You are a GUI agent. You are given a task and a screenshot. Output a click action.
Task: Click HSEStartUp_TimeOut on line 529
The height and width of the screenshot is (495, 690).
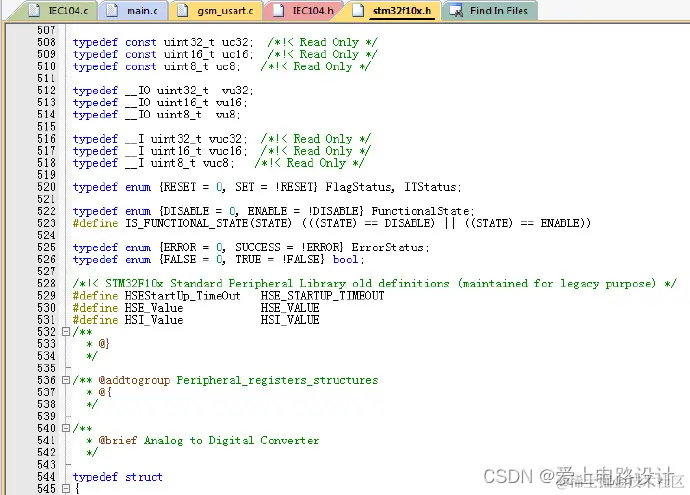pos(183,296)
